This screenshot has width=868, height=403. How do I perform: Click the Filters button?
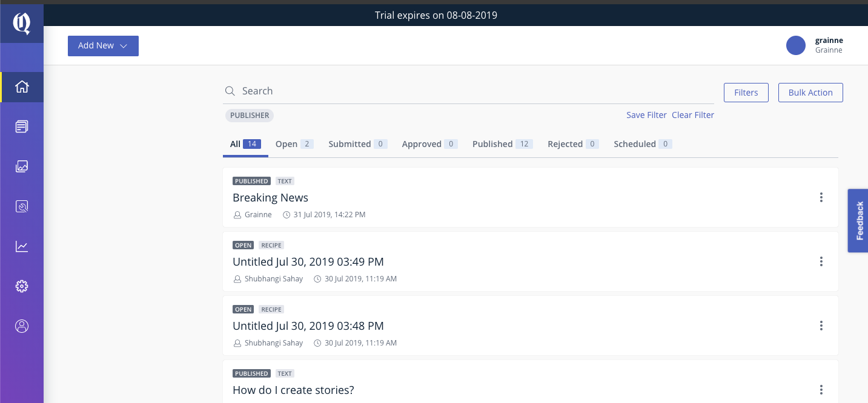click(x=746, y=92)
